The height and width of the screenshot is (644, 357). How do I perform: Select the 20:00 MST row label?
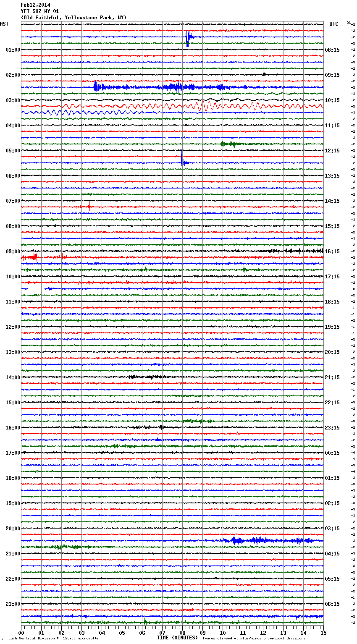click(x=13, y=529)
